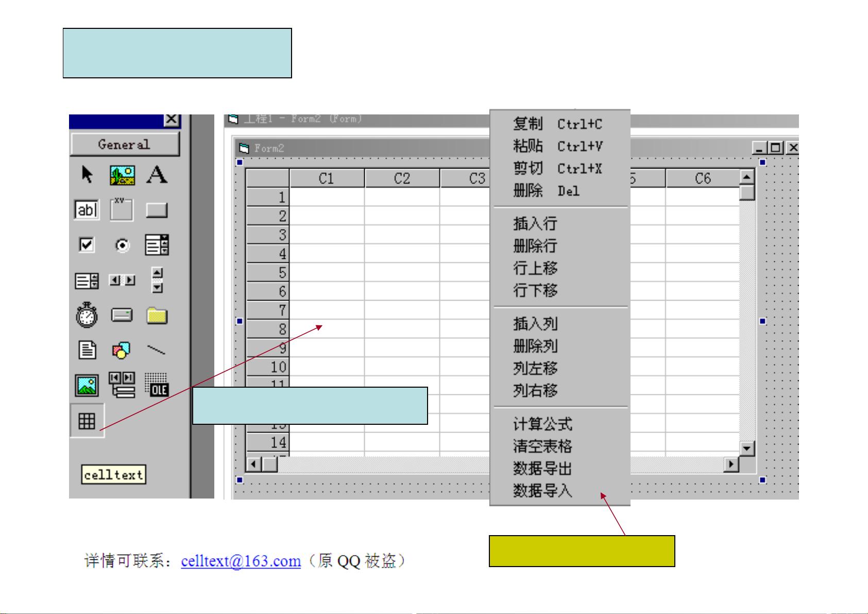Screen dimensions: 868x614
Task: Click grid vertical scrollbar down arrow
Action: point(747,448)
